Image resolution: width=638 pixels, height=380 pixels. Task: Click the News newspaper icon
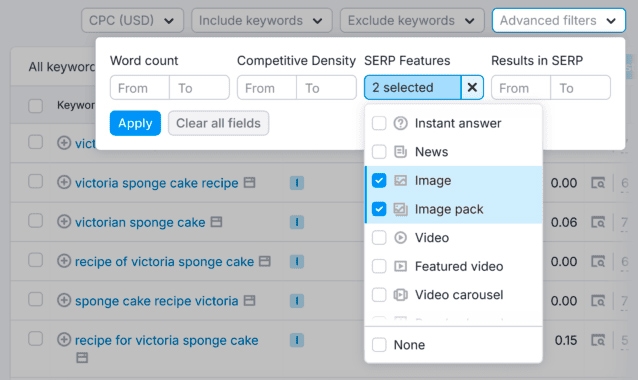tap(400, 152)
